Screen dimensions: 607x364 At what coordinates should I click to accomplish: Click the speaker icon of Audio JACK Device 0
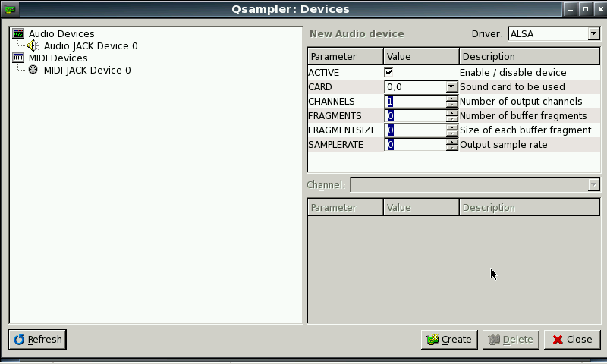point(33,45)
